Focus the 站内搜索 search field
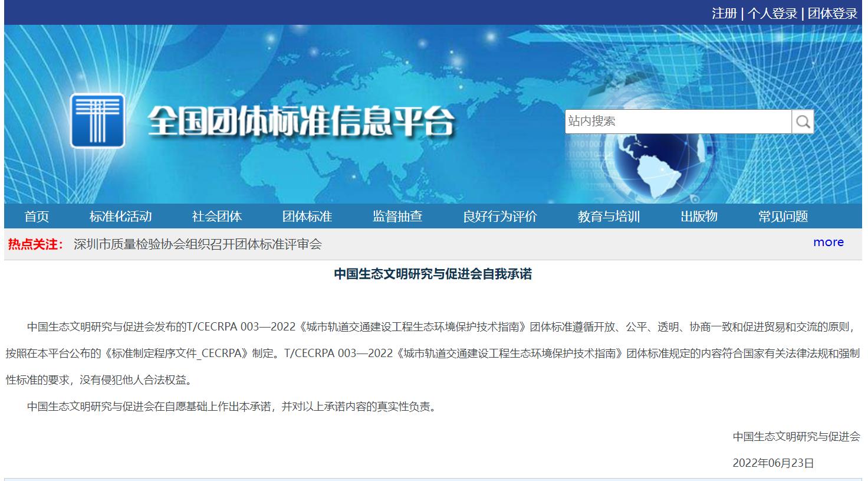 coord(678,122)
